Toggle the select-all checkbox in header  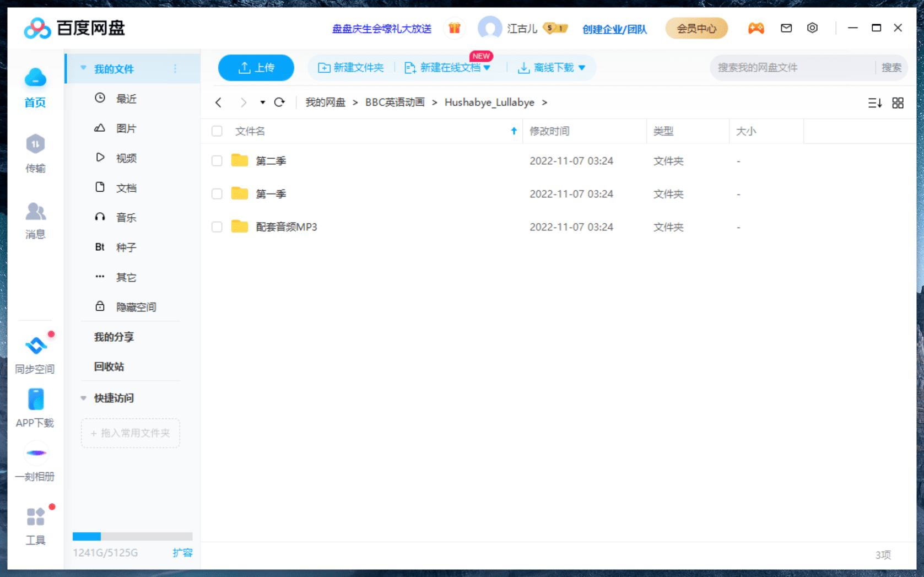tap(217, 131)
